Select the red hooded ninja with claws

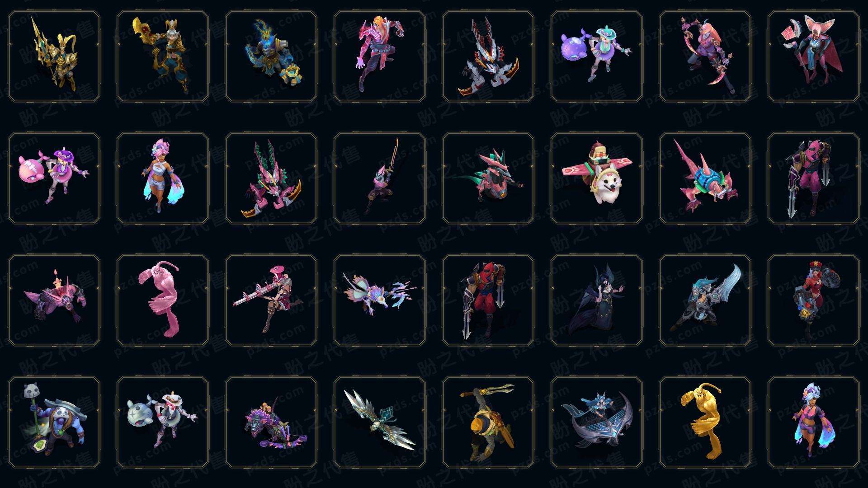[488, 300]
